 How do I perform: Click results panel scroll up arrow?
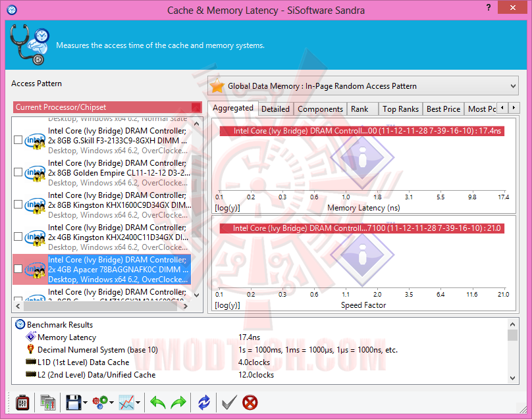click(x=513, y=324)
